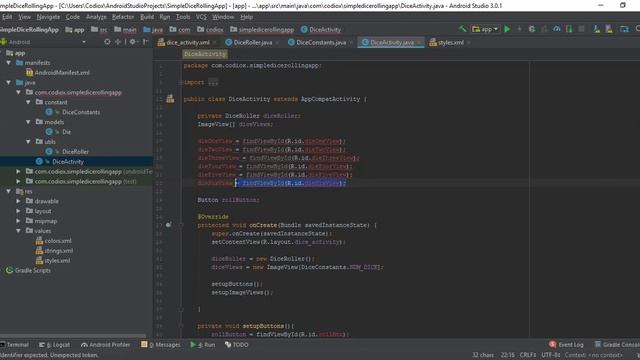640x360 pixels.
Task: Open the Tools menu
Action: [x=183, y=17]
